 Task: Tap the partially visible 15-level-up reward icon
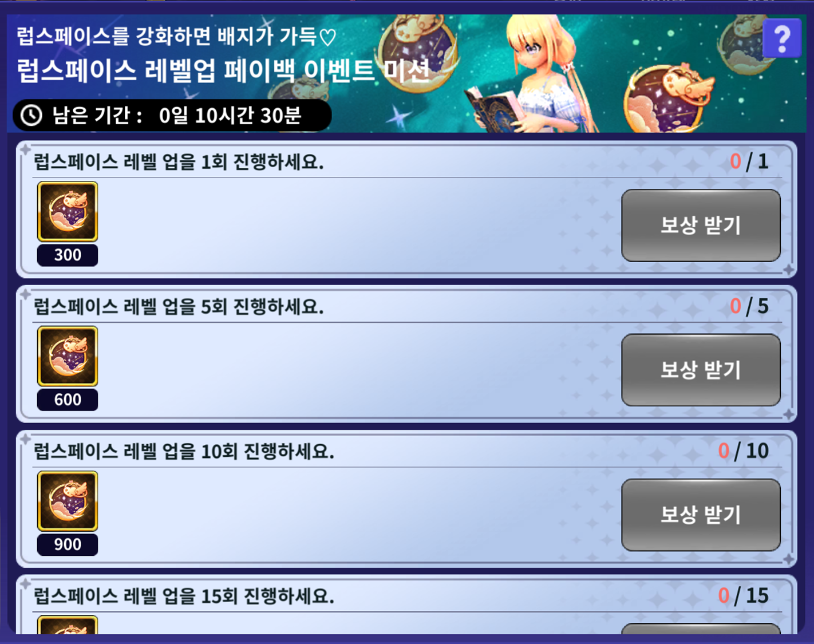pyautogui.click(x=68, y=625)
